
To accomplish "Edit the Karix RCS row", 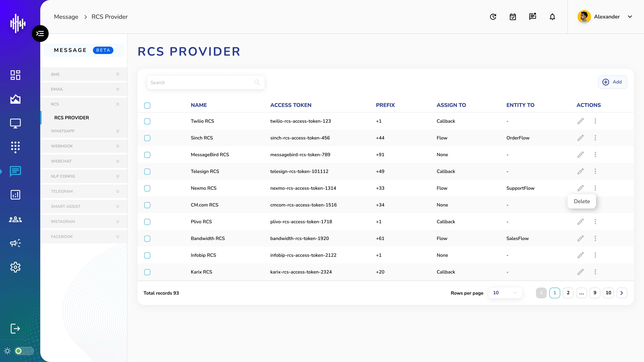I will click(580, 272).
